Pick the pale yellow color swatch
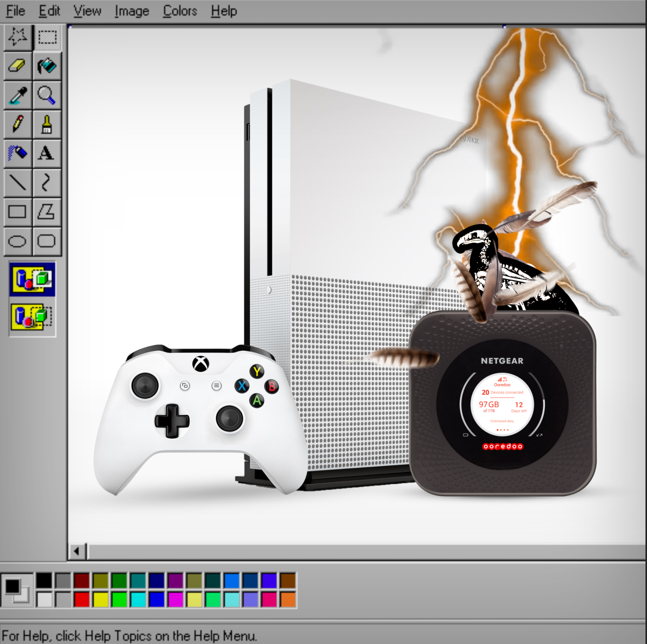Viewport: 647px width, 644px height. click(194, 600)
